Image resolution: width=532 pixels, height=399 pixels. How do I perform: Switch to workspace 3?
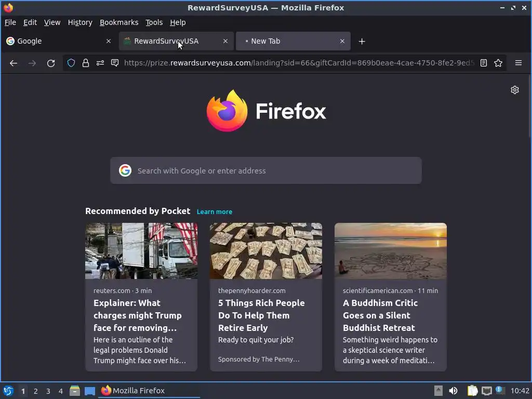(x=48, y=391)
